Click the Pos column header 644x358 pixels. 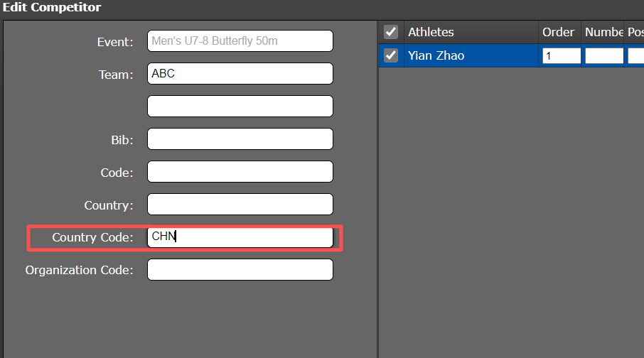635,32
